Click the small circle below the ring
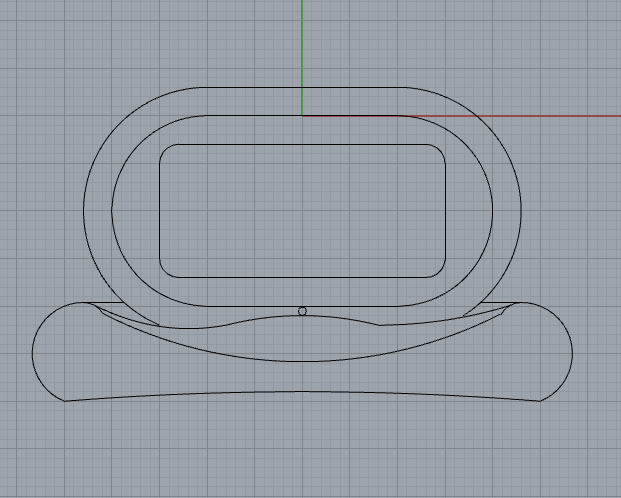Image resolution: width=621 pixels, height=498 pixels. tap(303, 311)
